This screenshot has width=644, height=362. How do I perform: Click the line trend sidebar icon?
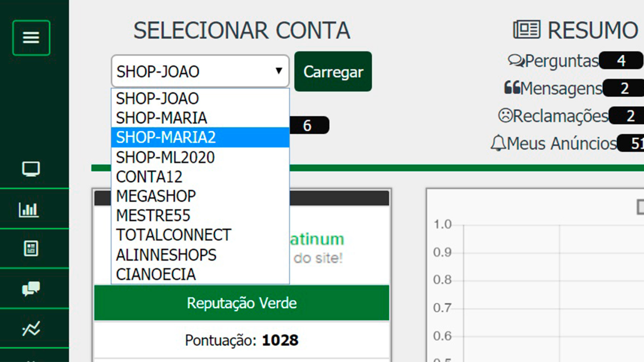[x=31, y=328]
